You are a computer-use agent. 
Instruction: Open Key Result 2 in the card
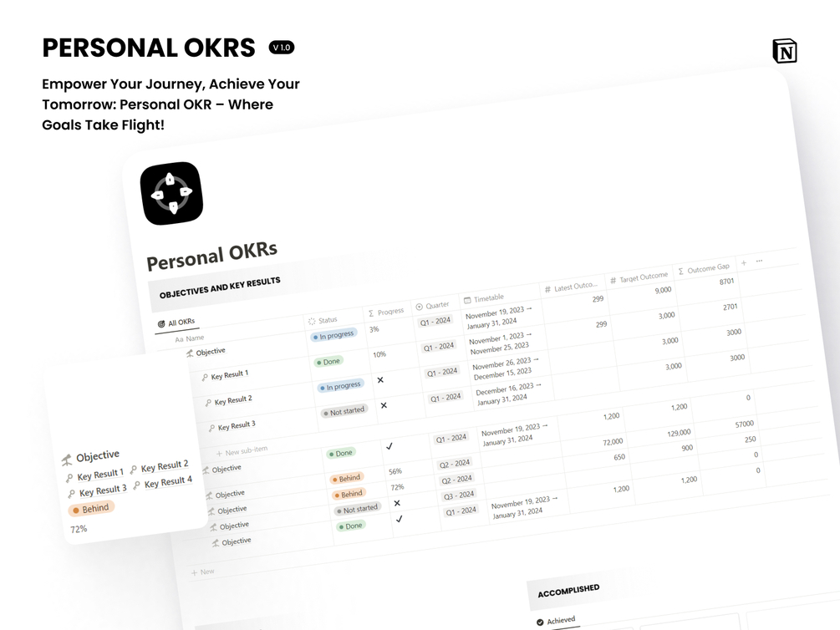159,466
